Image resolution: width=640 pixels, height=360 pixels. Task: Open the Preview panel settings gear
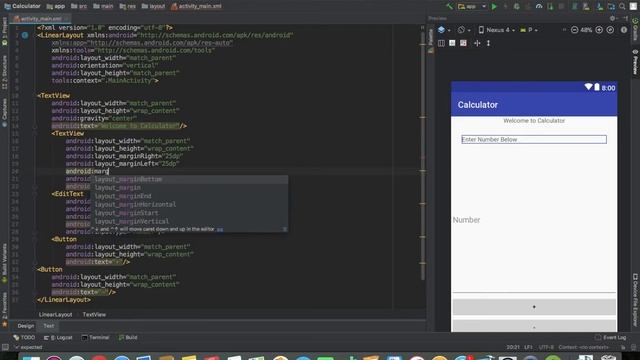(612, 18)
